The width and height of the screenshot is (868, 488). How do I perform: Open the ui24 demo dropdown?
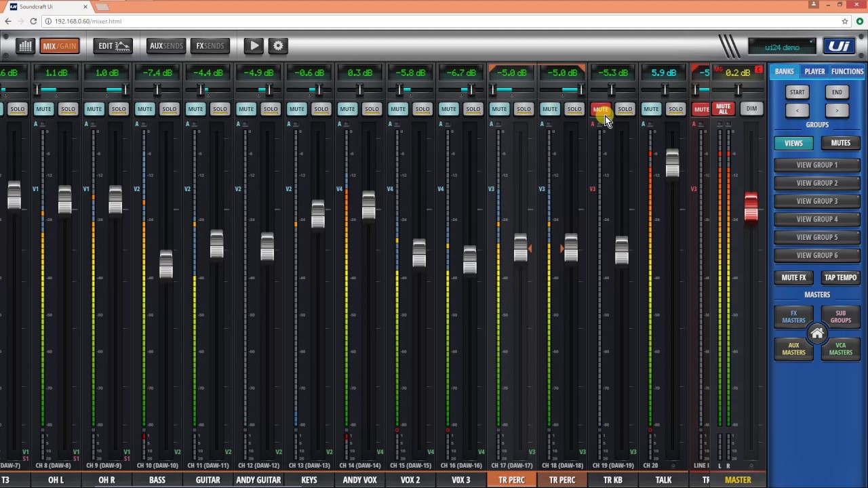coord(782,46)
